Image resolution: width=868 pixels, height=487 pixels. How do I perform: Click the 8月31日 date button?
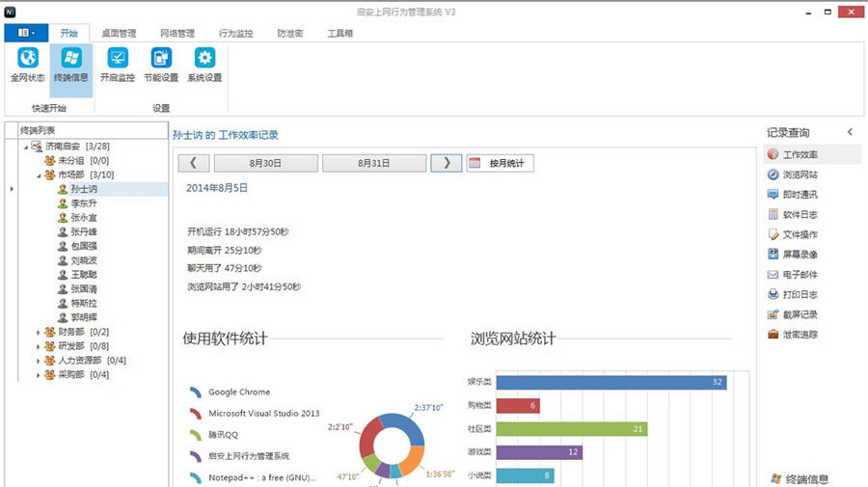pos(374,163)
